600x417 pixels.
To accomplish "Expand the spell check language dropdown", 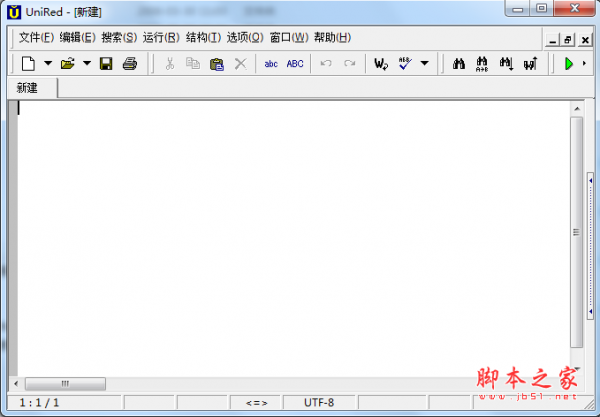I will (424, 64).
